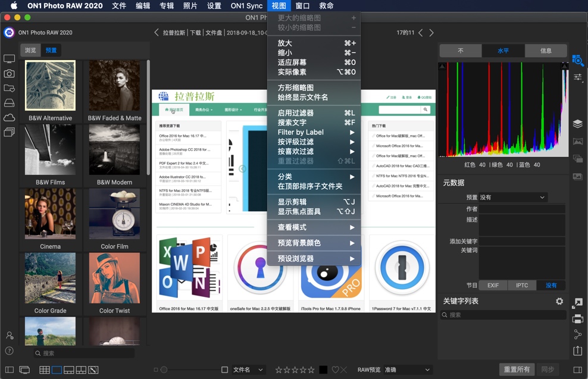Expand Filter by Label submenu
The width and height of the screenshot is (588, 379).
coord(314,132)
